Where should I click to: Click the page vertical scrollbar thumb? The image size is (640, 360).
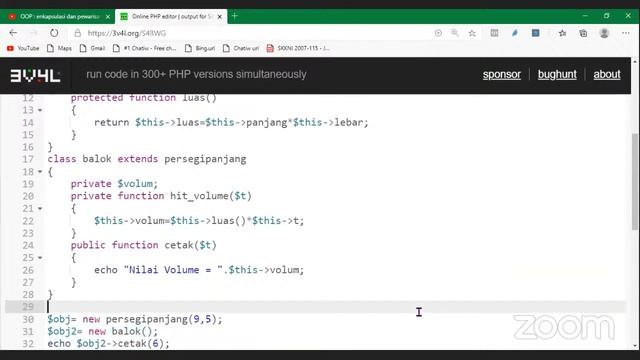(635, 182)
